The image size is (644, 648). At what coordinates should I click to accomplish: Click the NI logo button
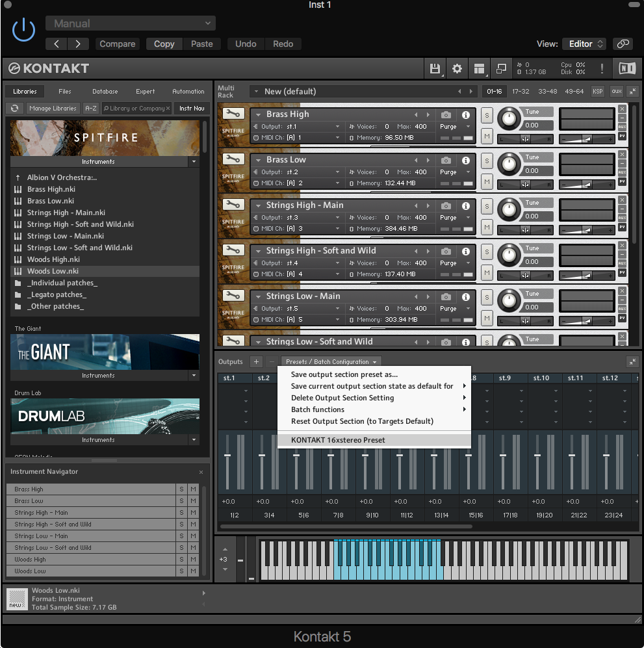[x=626, y=69]
